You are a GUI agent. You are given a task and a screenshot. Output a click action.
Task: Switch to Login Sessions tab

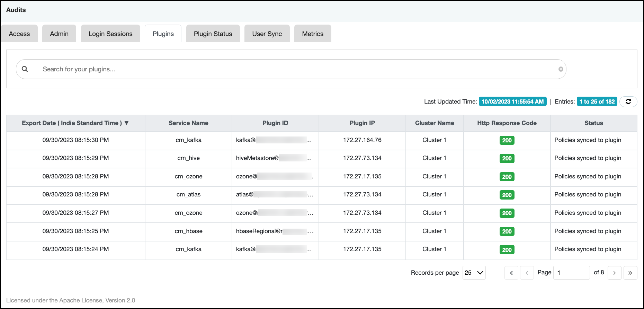[x=110, y=34]
